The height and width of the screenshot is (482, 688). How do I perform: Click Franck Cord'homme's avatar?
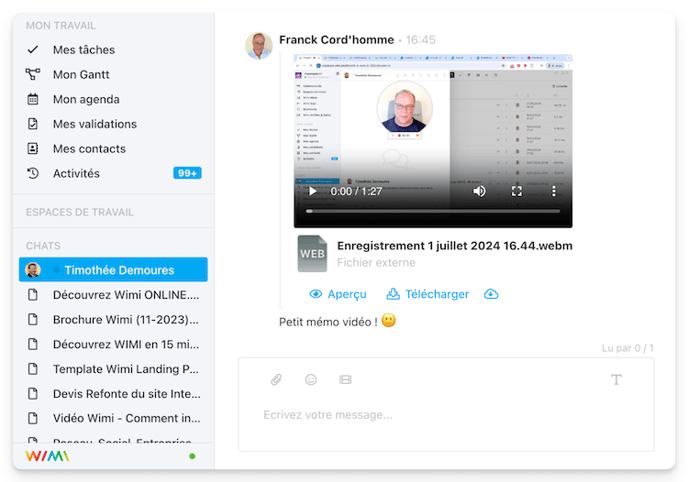[259, 46]
